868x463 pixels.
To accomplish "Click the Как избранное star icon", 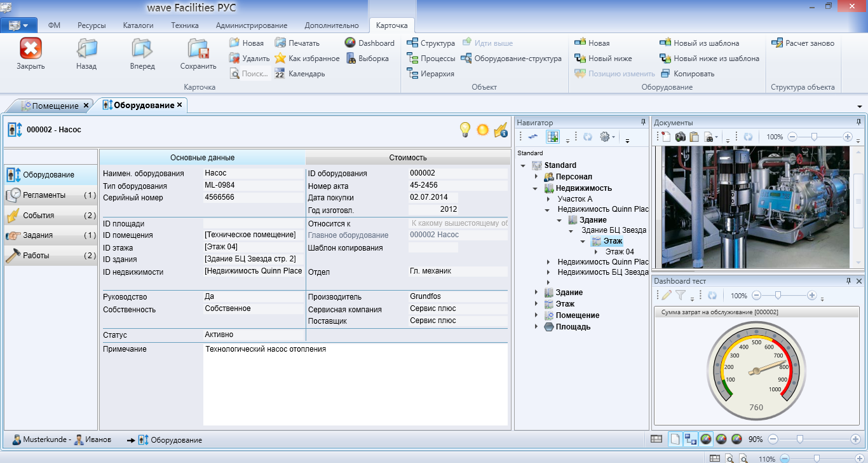I will point(280,59).
